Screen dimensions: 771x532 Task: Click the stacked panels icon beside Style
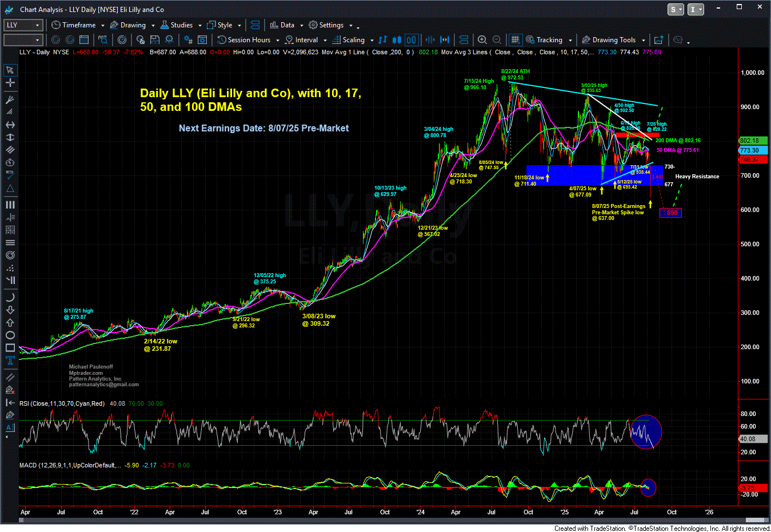(255, 25)
